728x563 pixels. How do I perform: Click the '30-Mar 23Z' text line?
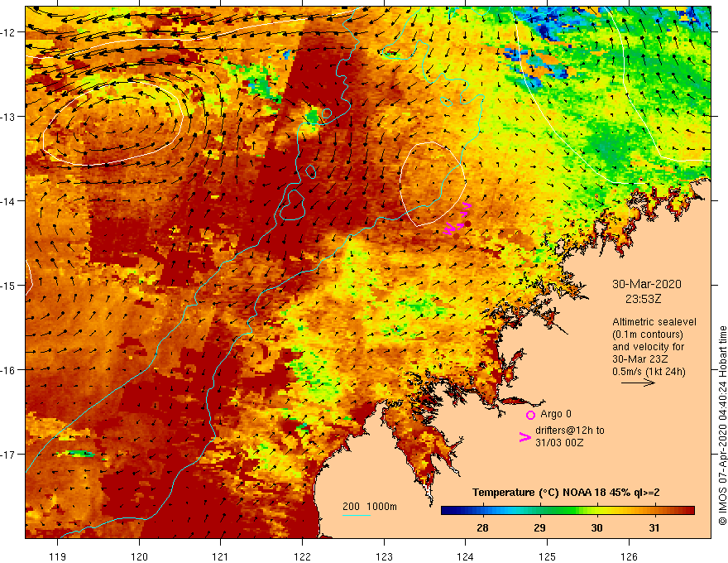[640, 359]
